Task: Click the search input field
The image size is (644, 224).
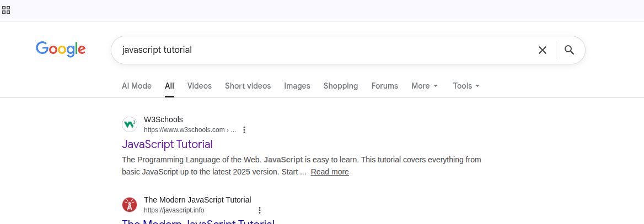Action: point(320,50)
